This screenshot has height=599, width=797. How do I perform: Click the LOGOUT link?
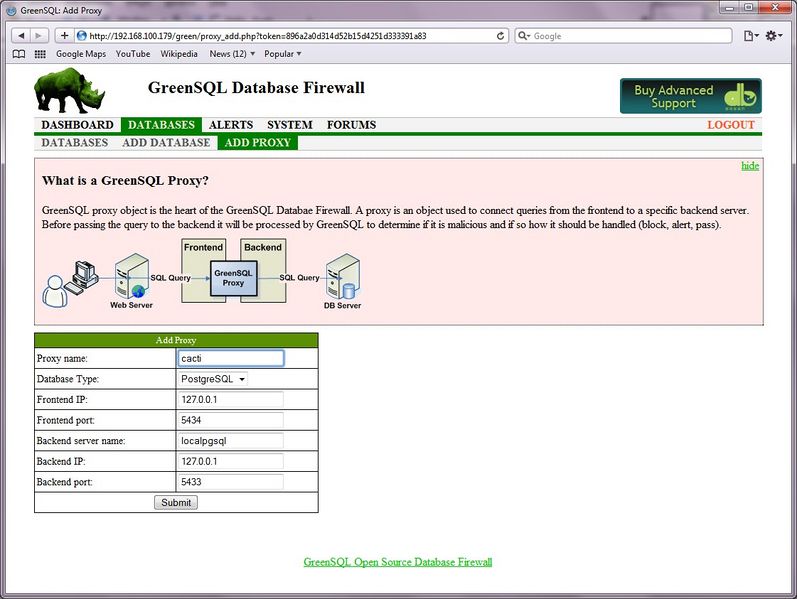point(730,125)
